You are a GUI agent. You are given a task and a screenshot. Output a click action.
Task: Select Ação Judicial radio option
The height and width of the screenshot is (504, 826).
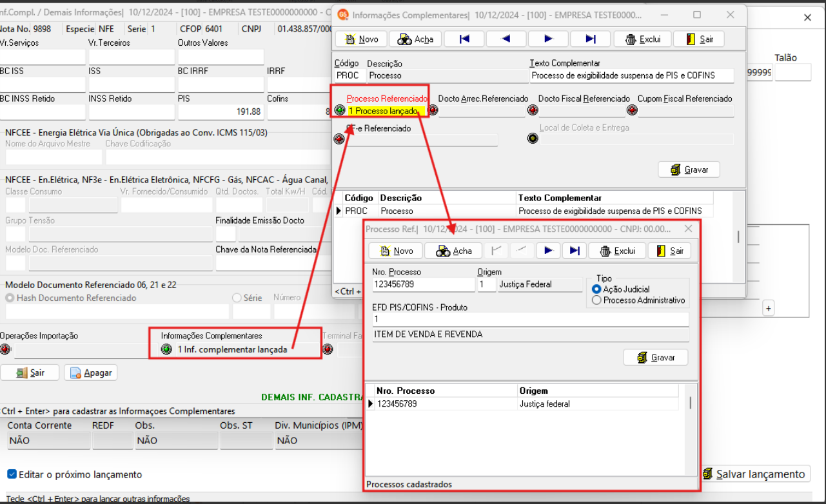[596, 289]
